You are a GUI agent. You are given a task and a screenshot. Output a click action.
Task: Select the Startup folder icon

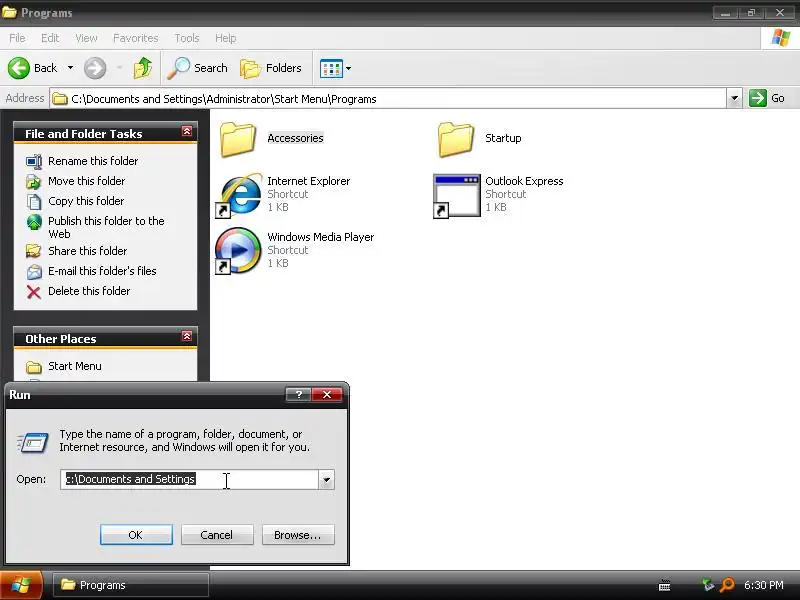(456, 139)
